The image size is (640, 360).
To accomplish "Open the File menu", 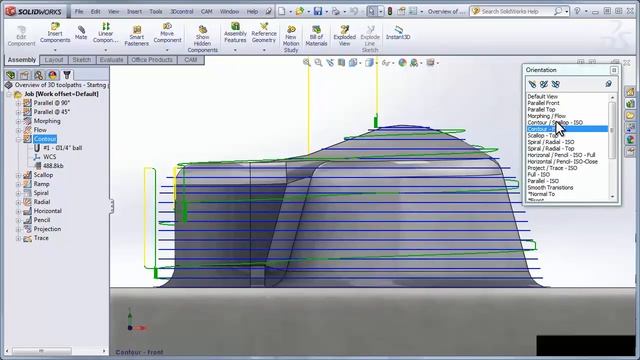I will (79, 11).
